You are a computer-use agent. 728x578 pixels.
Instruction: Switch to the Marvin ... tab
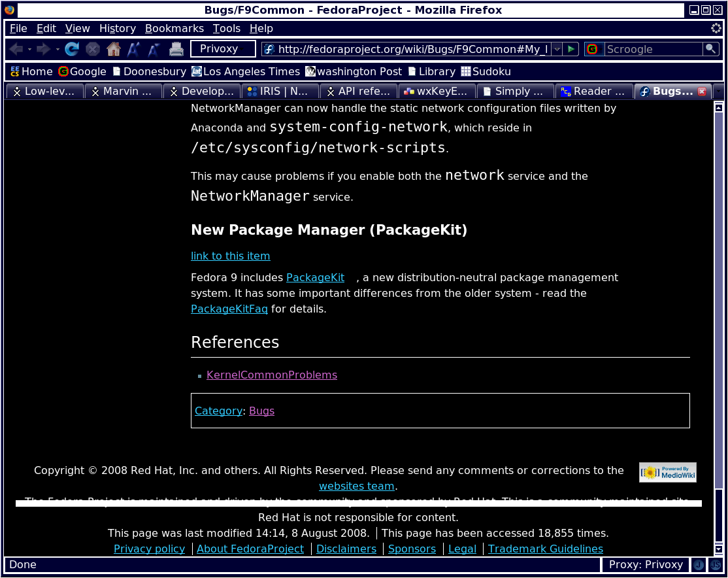(x=123, y=92)
